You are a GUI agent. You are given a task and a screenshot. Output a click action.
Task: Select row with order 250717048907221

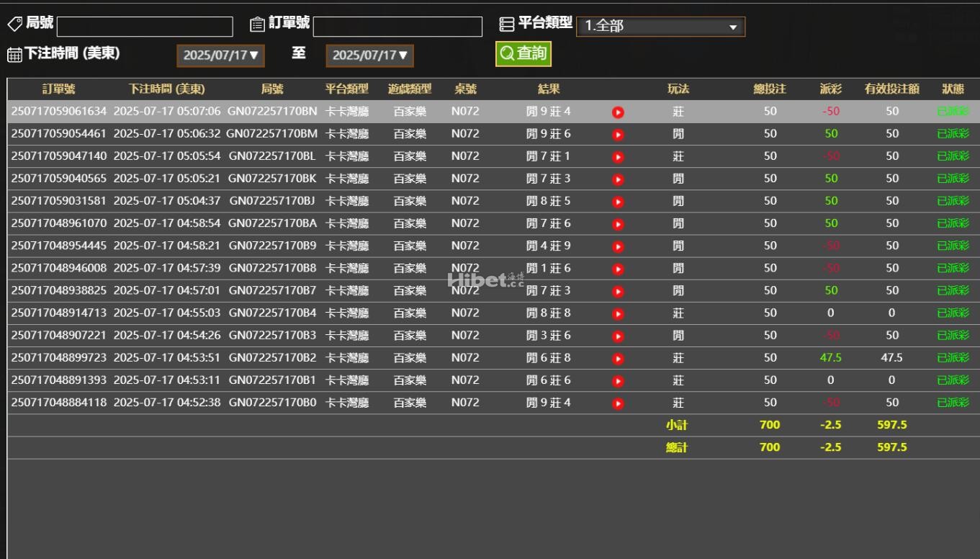click(59, 336)
